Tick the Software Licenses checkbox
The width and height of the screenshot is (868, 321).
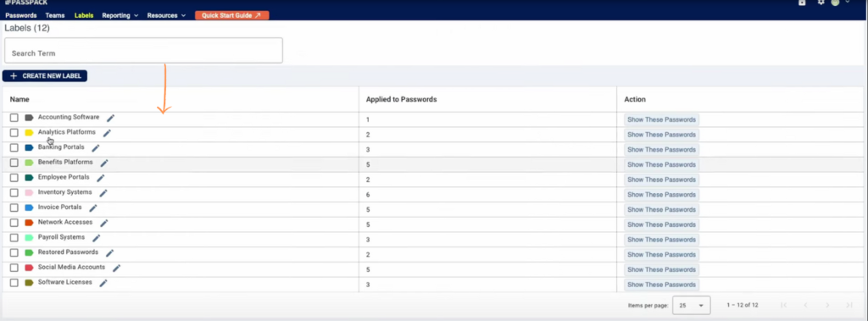click(14, 283)
